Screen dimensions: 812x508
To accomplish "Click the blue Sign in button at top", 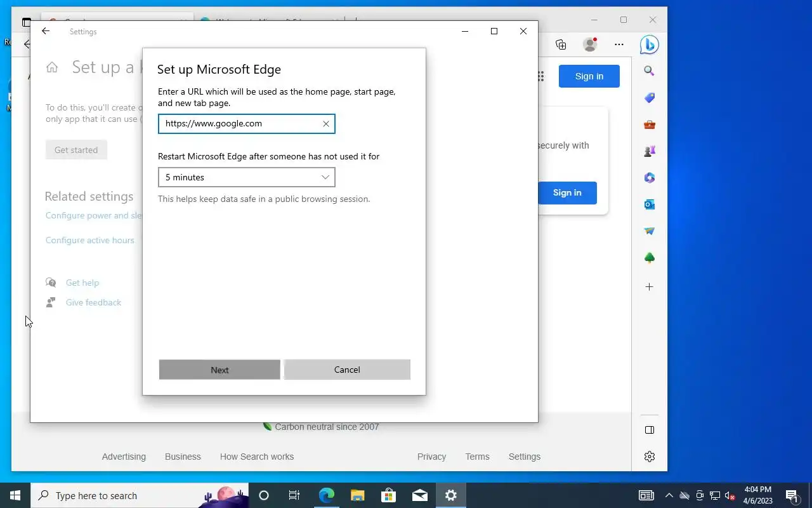I will (x=589, y=76).
